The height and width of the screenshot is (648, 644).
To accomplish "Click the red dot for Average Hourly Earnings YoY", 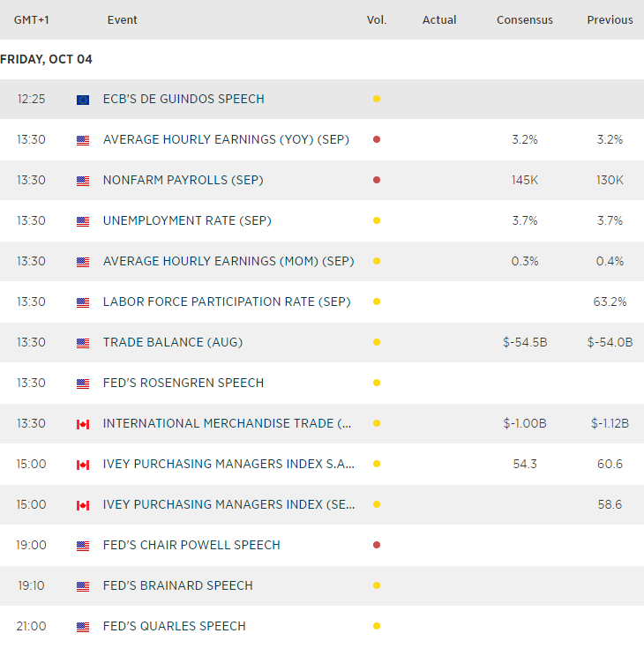I will (377, 139).
